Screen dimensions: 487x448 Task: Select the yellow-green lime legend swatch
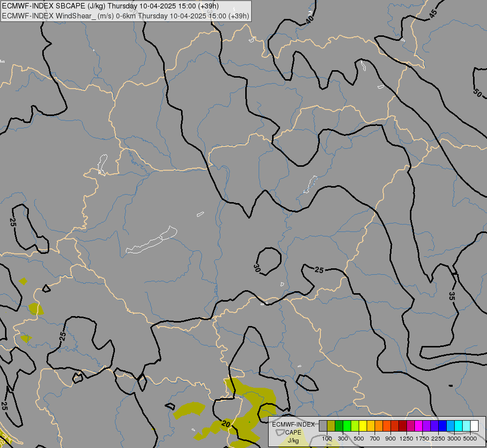point(355,426)
